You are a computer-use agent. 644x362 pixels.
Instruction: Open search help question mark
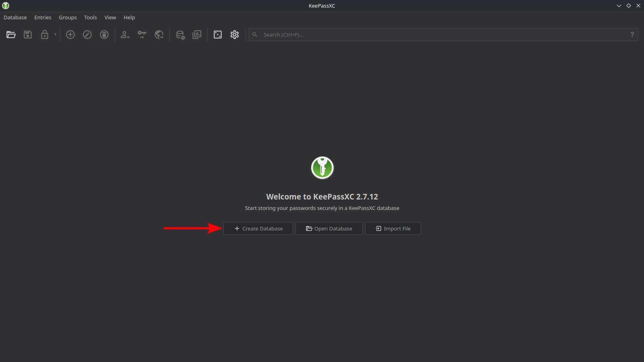[x=632, y=35]
